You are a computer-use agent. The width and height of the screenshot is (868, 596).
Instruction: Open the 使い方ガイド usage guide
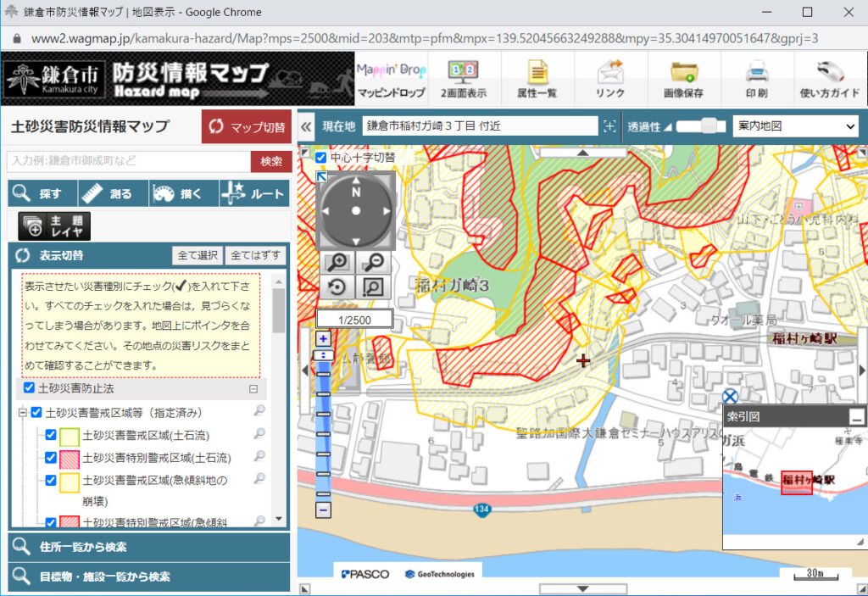[829, 79]
